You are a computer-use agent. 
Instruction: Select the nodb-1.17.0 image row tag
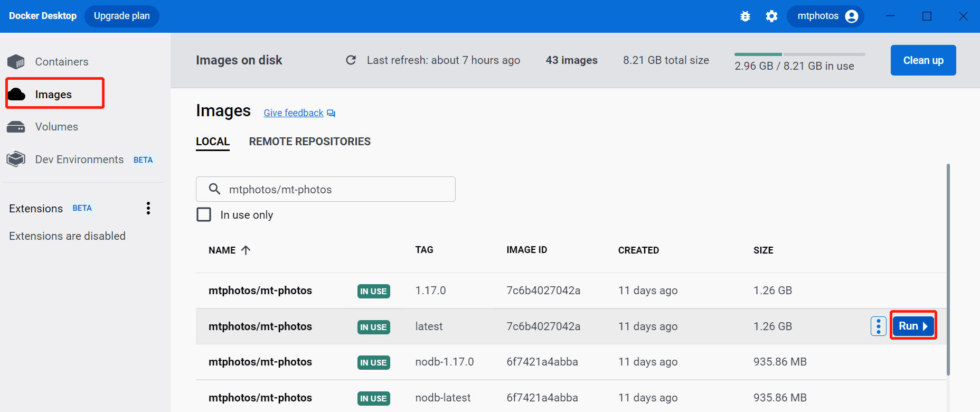pyautogui.click(x=444, y=362)
